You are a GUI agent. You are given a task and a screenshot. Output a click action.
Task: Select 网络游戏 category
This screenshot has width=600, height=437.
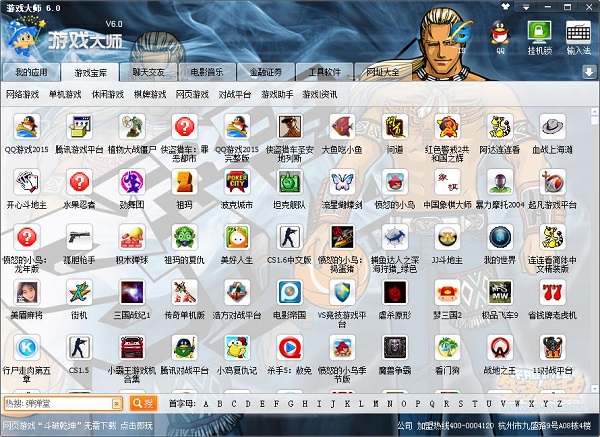tap(23, 94)
